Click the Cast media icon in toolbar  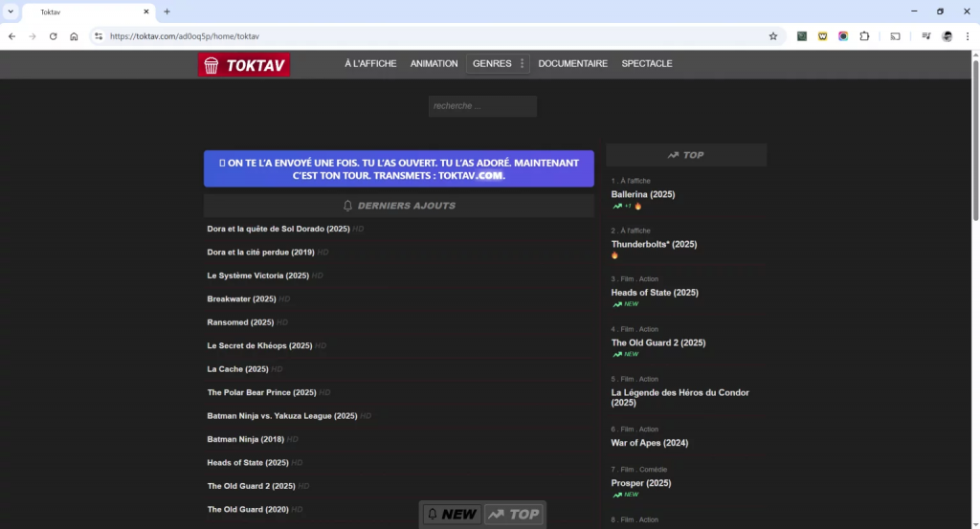[x=896, y=36]
